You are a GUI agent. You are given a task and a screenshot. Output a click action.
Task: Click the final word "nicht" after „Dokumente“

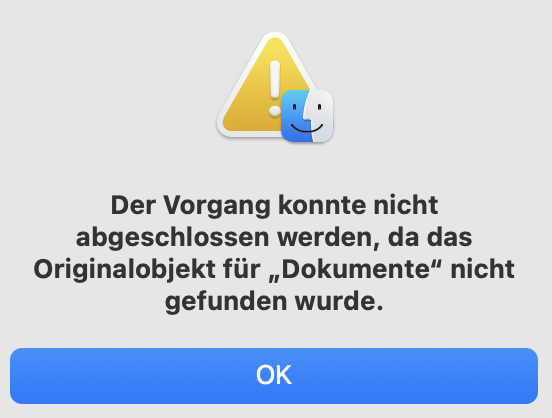point(483,270)
